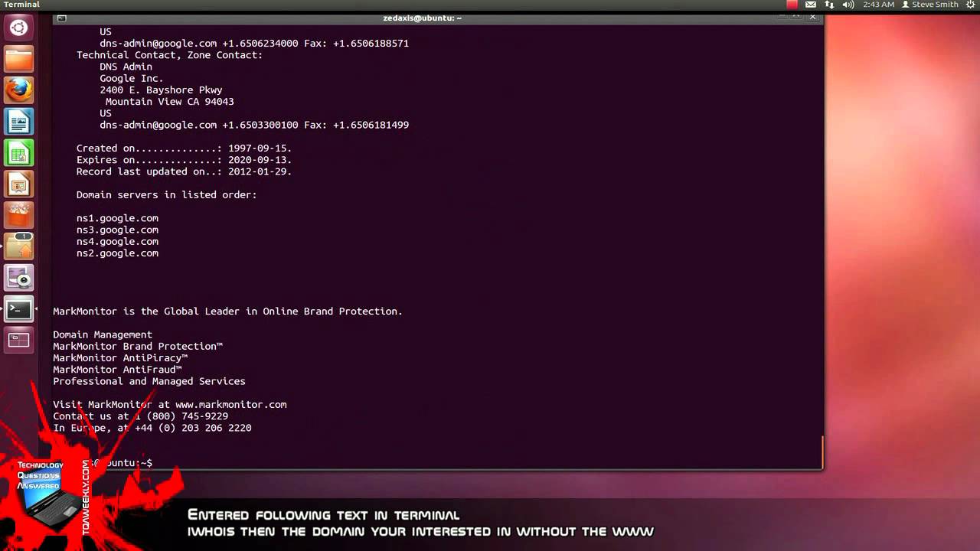Click www.markmonitor.com in the output
Image resolution: width=980 pixels, height=551 pixels.
(230, 405)
